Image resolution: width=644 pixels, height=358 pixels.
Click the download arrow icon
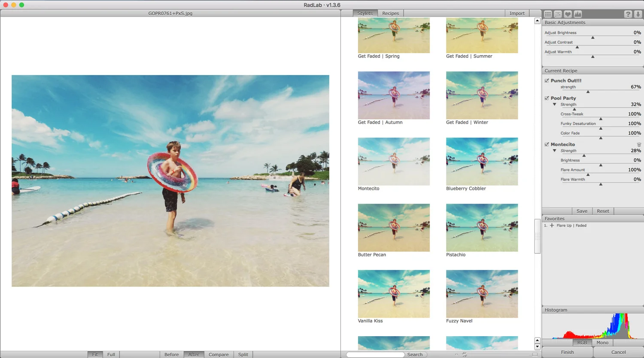pos(638,14)
